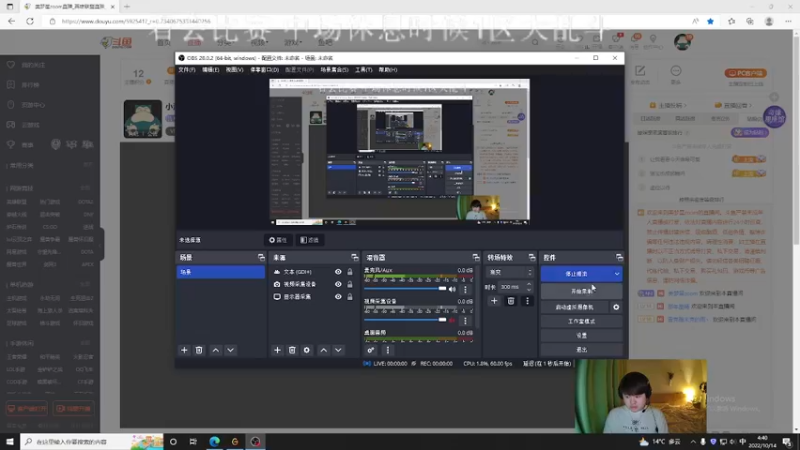800x450 pixels.
Task: Move the scene down with the down arrow
Action: pyautogui.click(x=231, y=351)
